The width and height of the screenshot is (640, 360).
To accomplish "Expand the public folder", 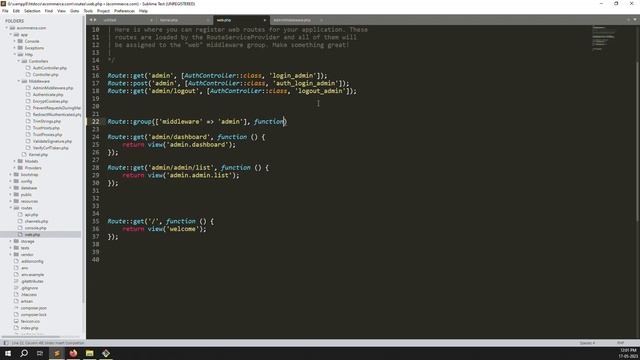I will coord(11,194).
